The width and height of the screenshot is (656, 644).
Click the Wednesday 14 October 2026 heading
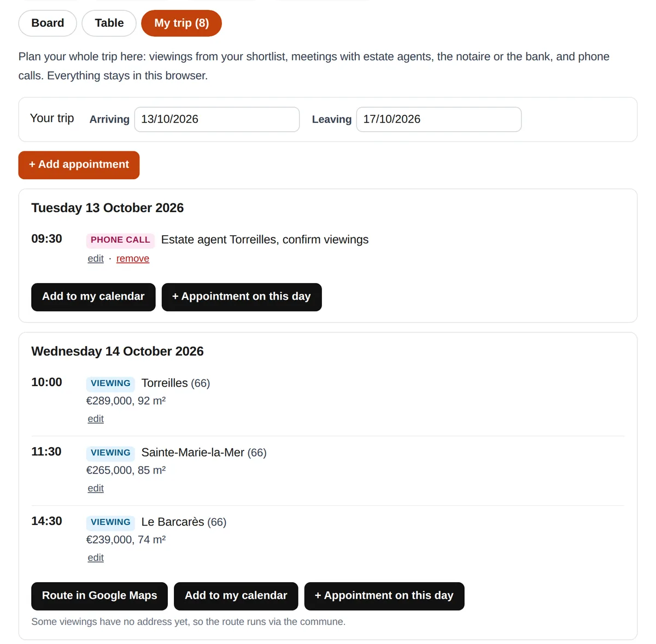(x=118, y=351)
